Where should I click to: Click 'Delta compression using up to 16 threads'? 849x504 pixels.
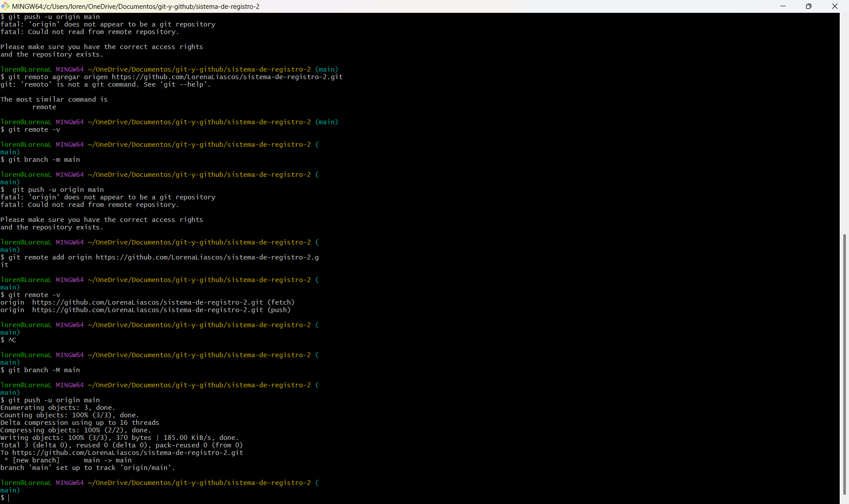point(80,423)
